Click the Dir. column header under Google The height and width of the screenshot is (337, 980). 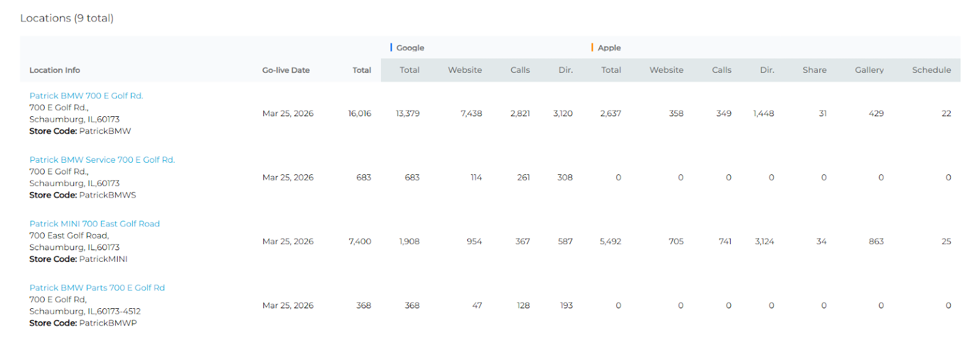coord(565,70)
